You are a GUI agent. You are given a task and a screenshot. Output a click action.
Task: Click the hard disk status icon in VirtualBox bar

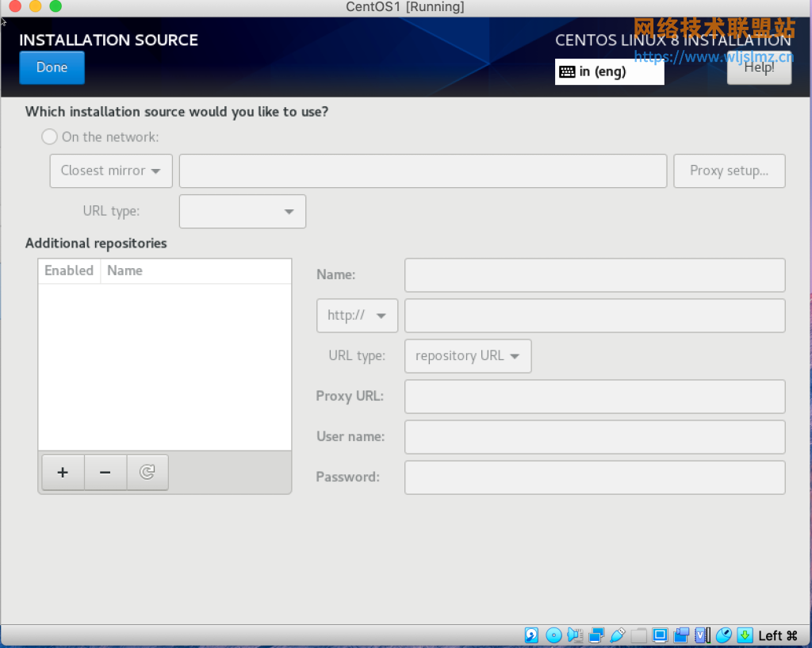click(531, 635)
